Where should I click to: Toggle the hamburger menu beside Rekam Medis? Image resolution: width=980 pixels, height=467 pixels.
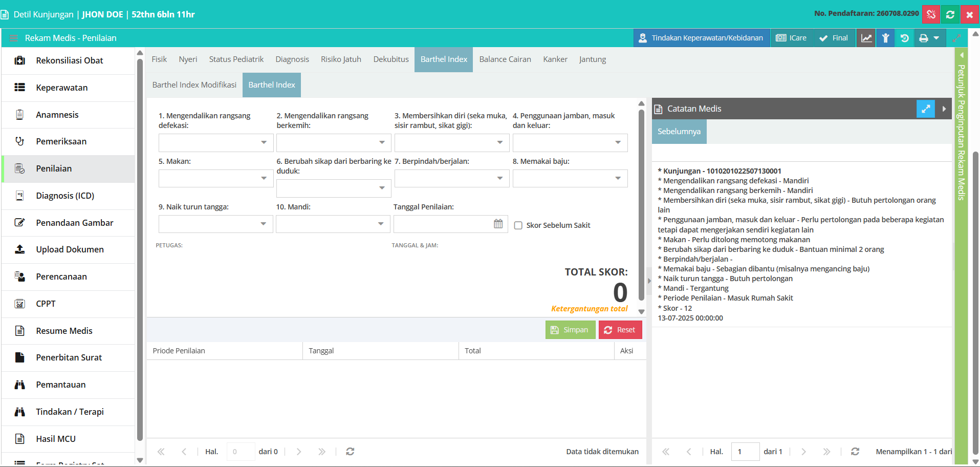coord(14,38)
